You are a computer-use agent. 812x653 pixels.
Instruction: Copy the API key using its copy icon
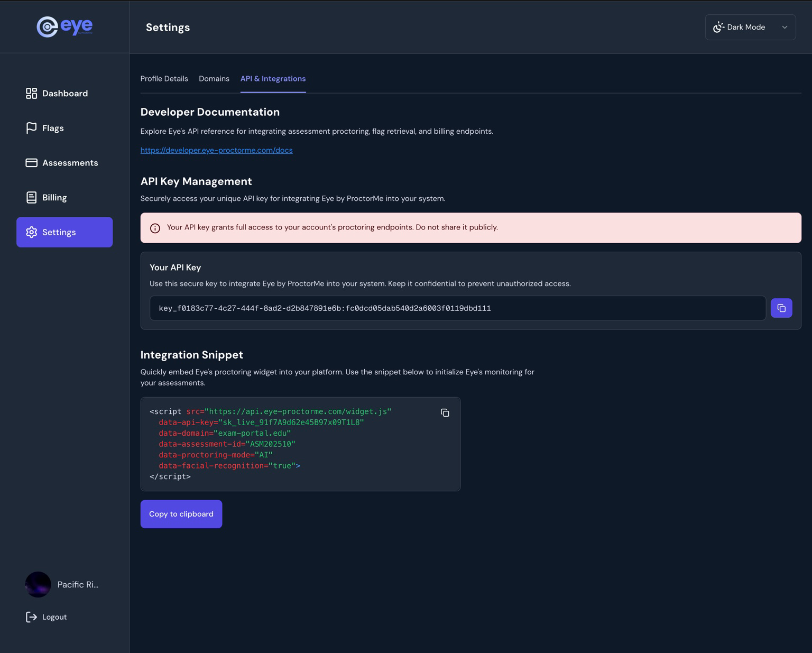click(781, 307)
